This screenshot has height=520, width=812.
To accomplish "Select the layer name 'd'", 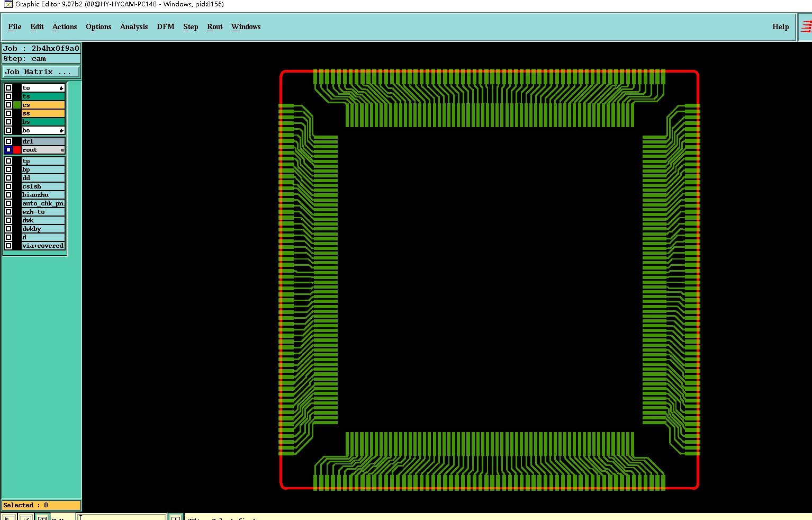I will click(x=43, y=237).
